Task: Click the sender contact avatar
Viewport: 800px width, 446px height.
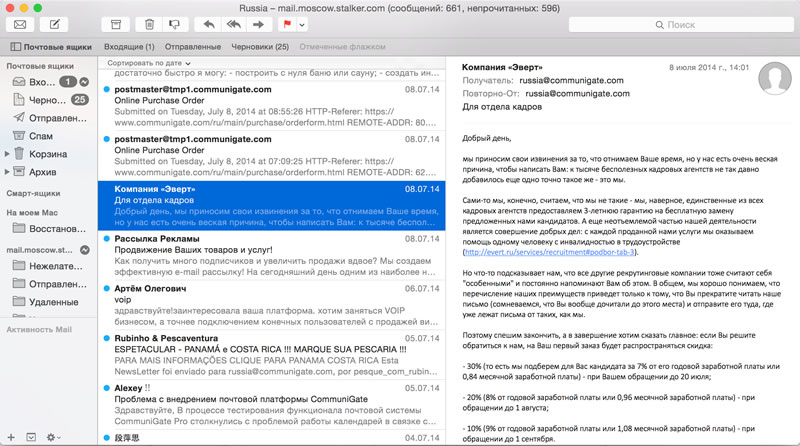Action: click(x=774, y=78)
